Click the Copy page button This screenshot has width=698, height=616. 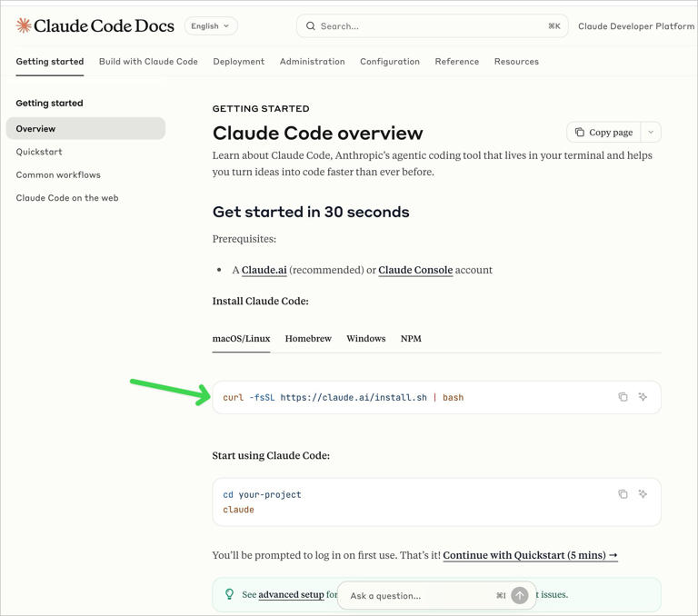click(603, 133)
